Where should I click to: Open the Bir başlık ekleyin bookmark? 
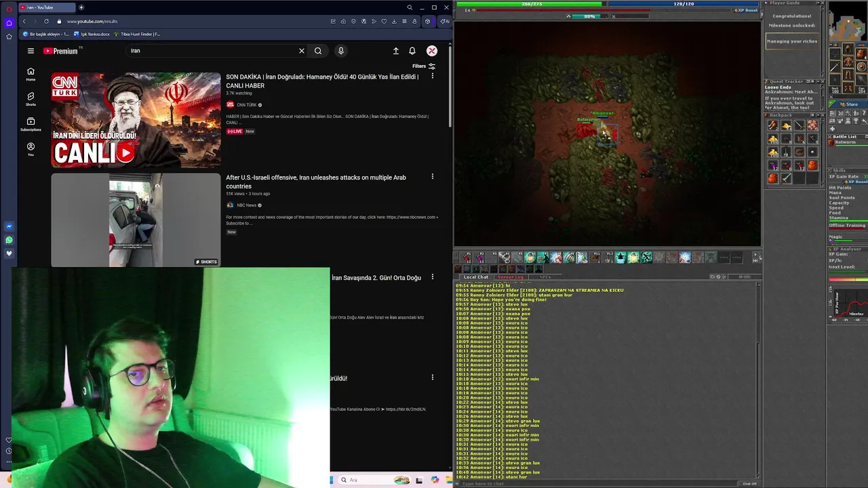pos(45,34)
